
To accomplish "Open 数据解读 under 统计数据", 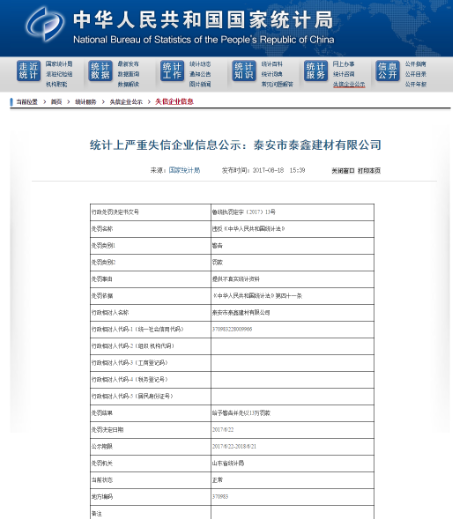I will click(x=128, y=84).
